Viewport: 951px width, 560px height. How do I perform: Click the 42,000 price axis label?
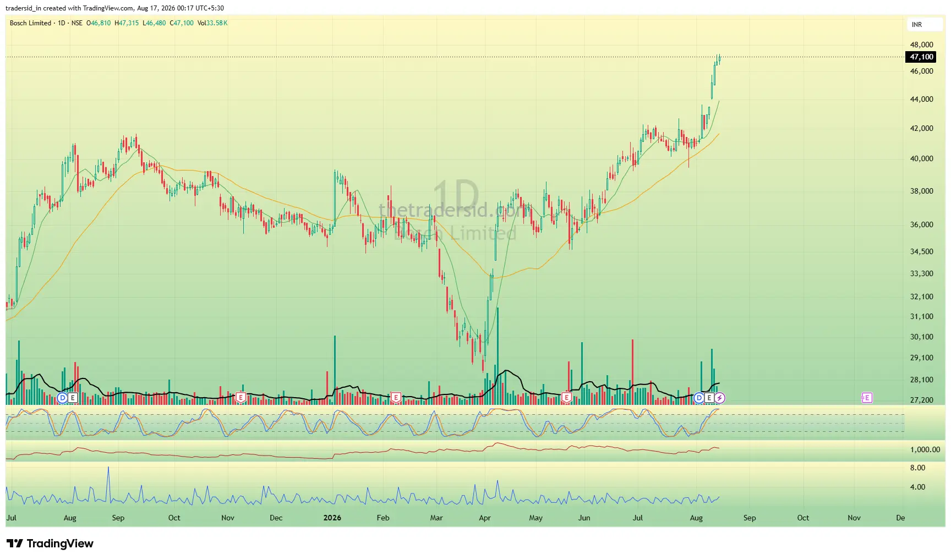[x=922, y=128]
